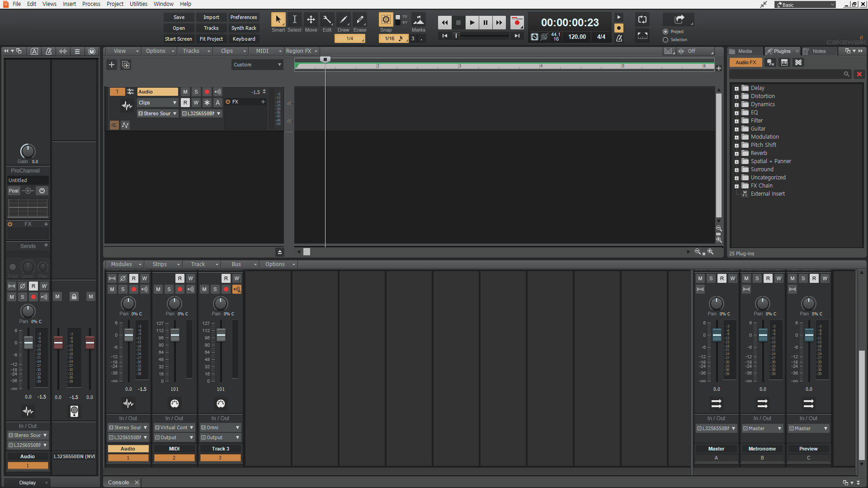
Task: Open the Process menu
Action: tap(91, 4)
